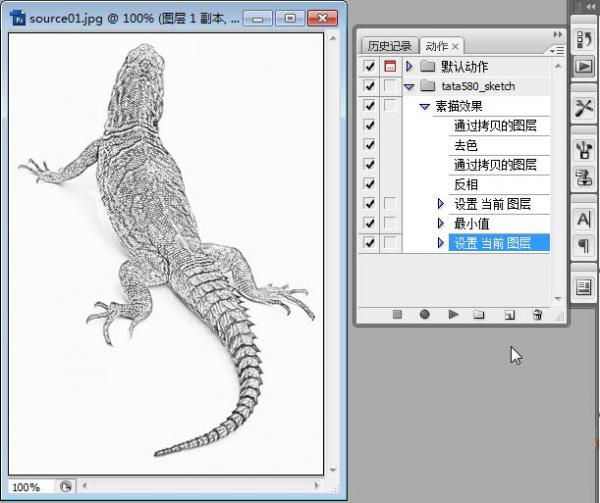
Task: Open the History panel icon in dock
Action: click(x=583, y=39)
